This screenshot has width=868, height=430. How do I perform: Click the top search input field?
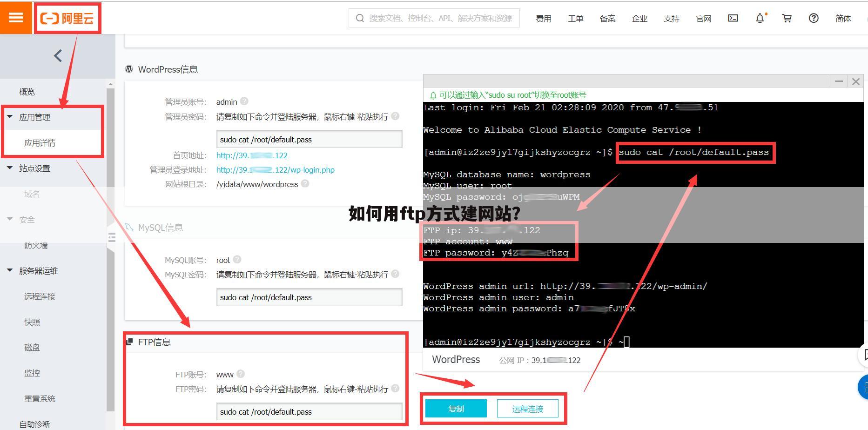[x=434, y=18]
